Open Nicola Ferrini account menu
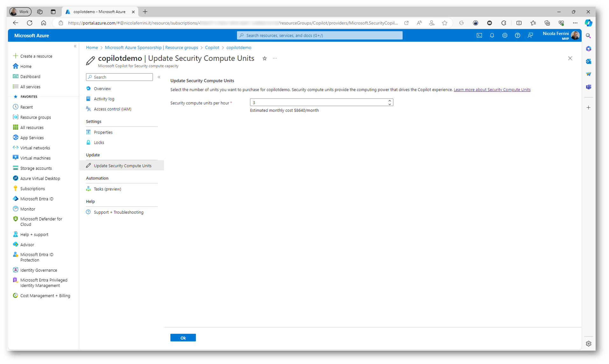Image resolution: width=609 pixels, height=364 pixels. coord(561,35)
